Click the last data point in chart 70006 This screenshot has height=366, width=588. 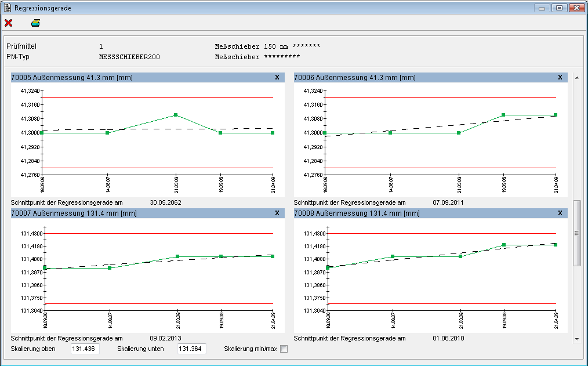click(556, 115)
